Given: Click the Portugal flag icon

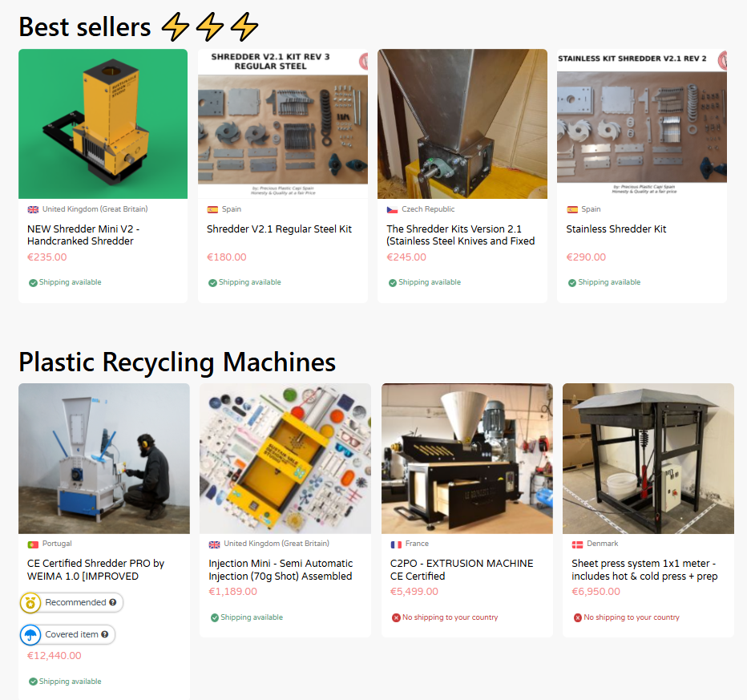Looking at the screenshot, I should 33,544.
